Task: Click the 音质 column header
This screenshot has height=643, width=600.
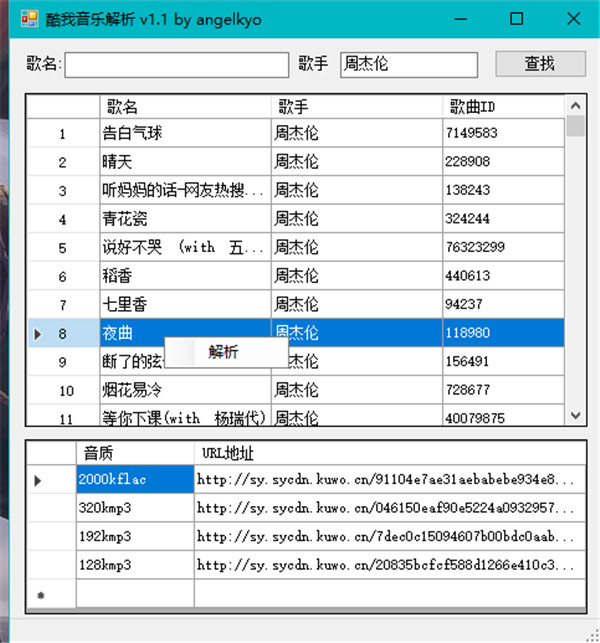Action: (135, 453)
